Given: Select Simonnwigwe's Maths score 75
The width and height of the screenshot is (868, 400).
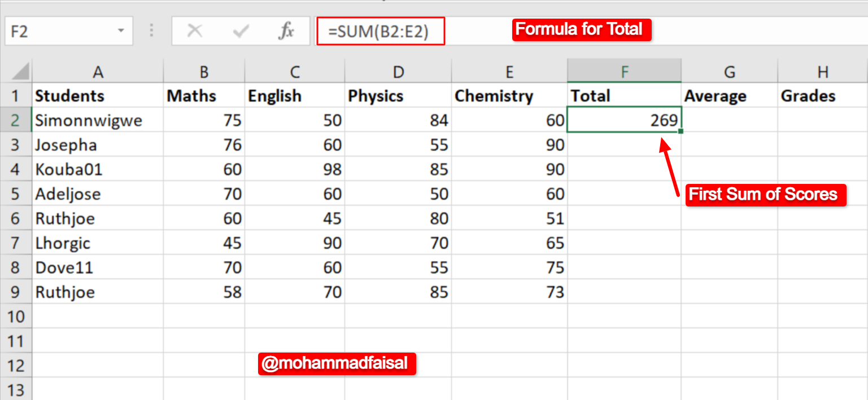Looking at the screenshot, I should pos(204,120).
